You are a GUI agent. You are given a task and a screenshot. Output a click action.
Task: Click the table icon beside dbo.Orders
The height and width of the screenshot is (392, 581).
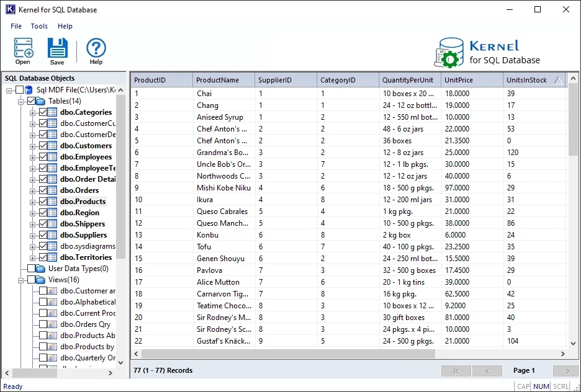pyautogui.click(x=52, y=190)
